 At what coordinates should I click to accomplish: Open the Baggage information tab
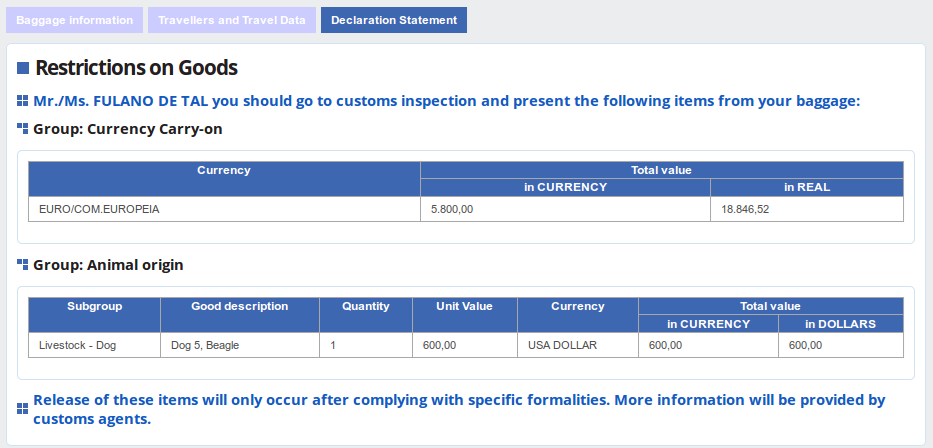[75, 20]
